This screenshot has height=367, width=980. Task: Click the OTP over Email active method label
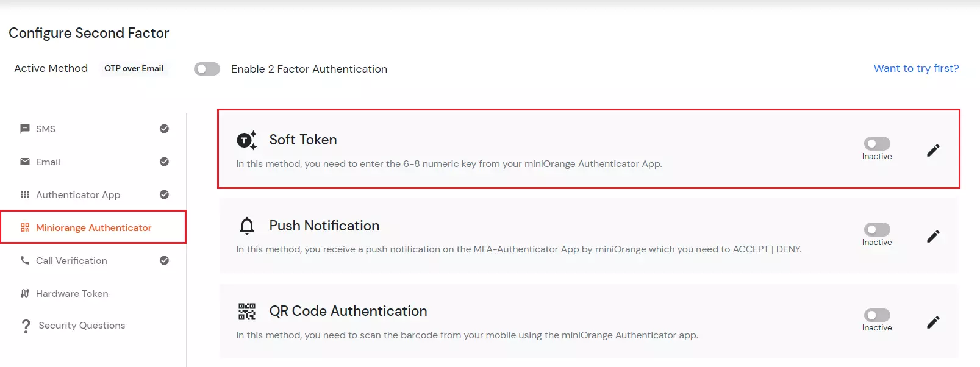tap(134, 68)
